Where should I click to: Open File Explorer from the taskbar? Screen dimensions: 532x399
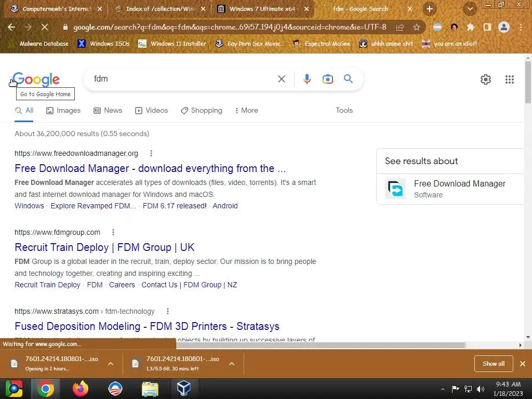[x=150, y=389]
